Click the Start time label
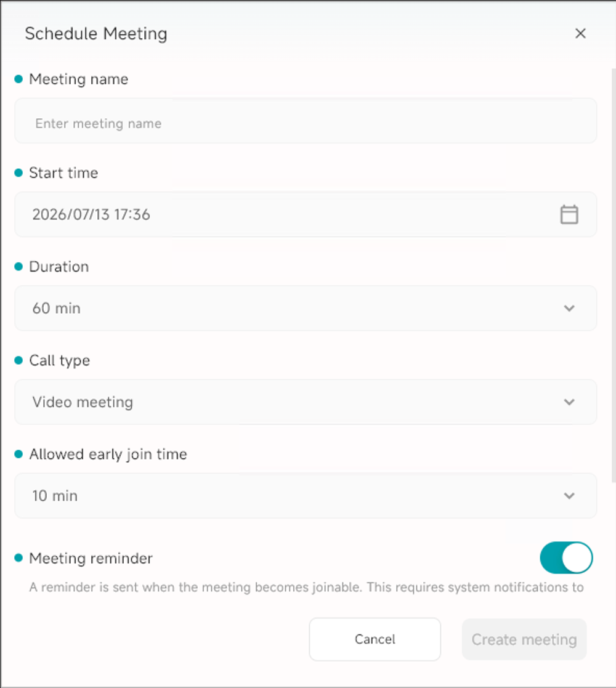616x688 pixels. tap(63, 173)
